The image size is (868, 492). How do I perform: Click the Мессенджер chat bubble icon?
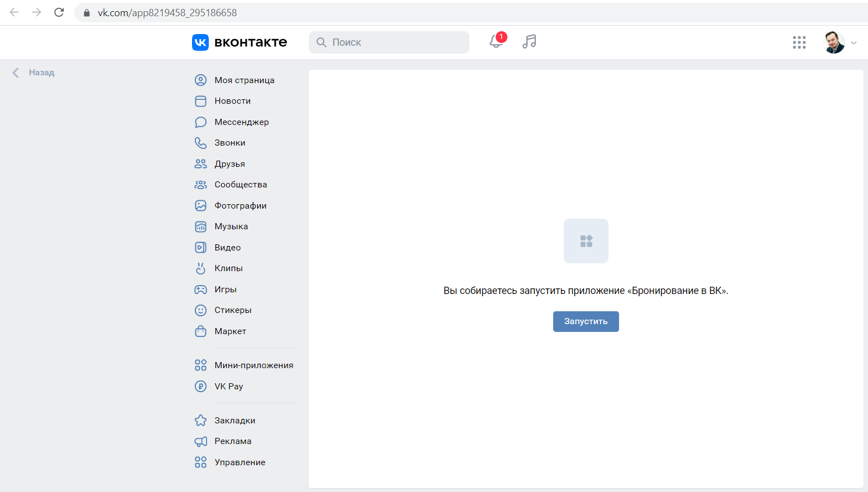click(x=200, y=122)
